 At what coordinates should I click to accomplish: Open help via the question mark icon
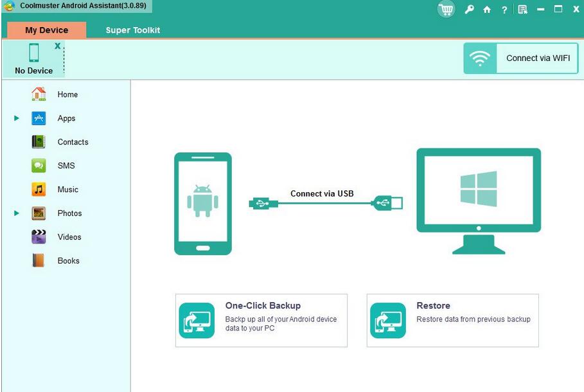point(504,10)
